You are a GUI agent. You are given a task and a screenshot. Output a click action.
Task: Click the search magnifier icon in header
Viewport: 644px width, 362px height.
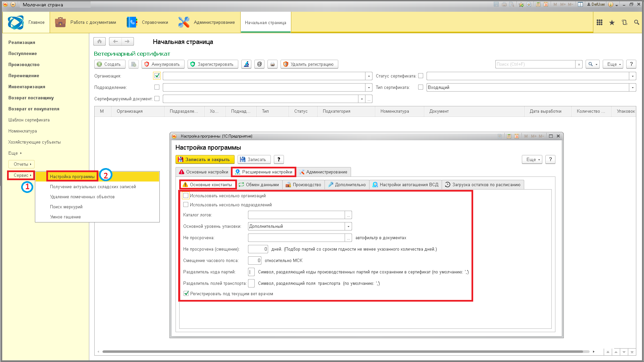point(637,22)
